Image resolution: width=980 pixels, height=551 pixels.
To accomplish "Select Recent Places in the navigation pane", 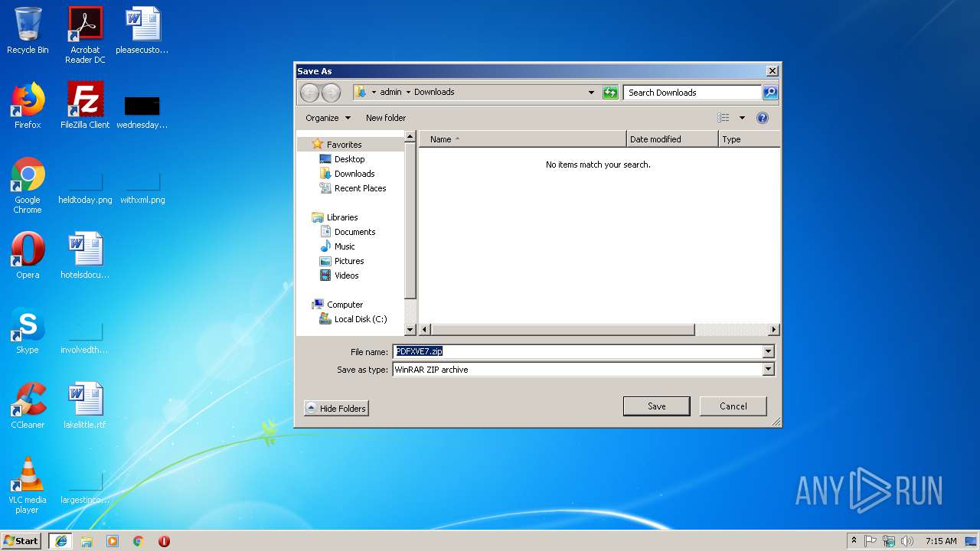I will point(360,188).
